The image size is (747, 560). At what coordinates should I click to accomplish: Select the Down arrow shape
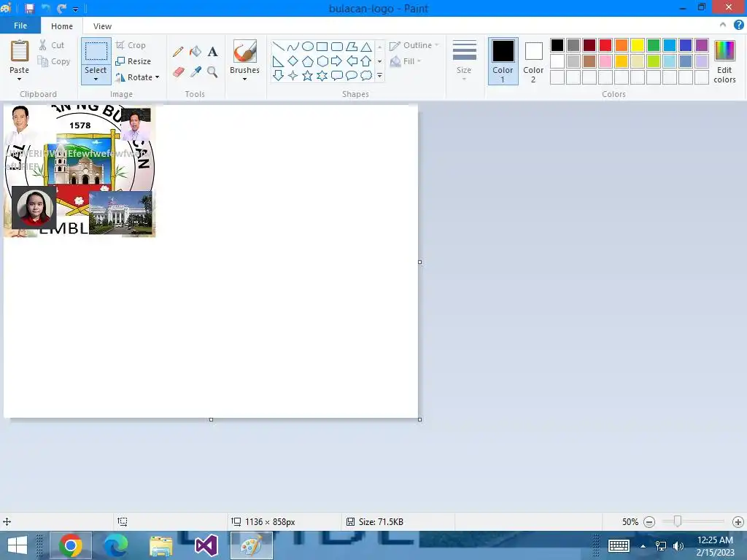[x=278, y=75]
